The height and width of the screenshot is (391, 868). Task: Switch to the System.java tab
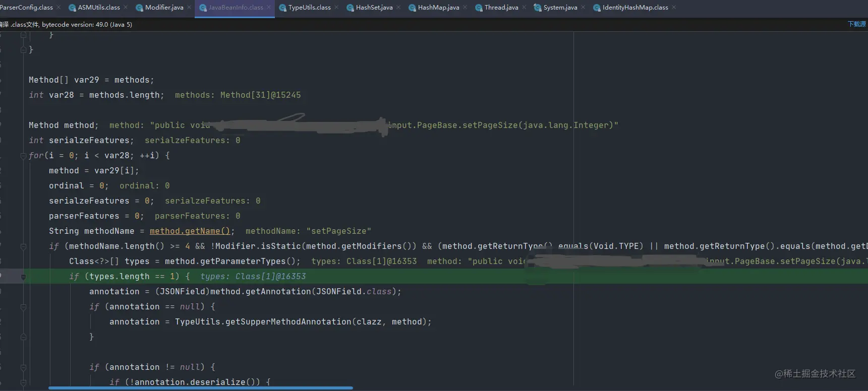560,8
